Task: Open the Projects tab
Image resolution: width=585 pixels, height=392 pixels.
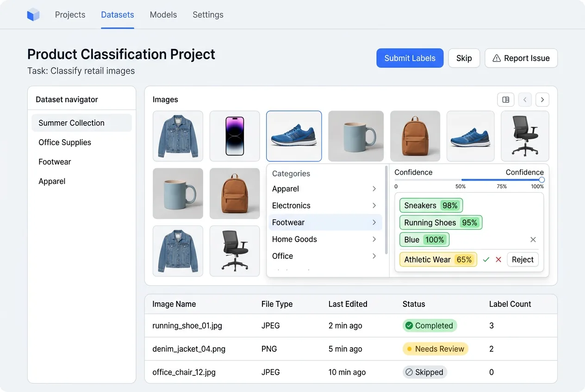Action: point(70,14)
